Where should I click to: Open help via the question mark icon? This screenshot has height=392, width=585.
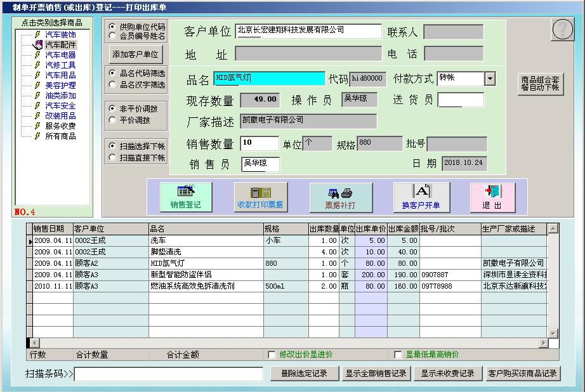coord(561,29)
